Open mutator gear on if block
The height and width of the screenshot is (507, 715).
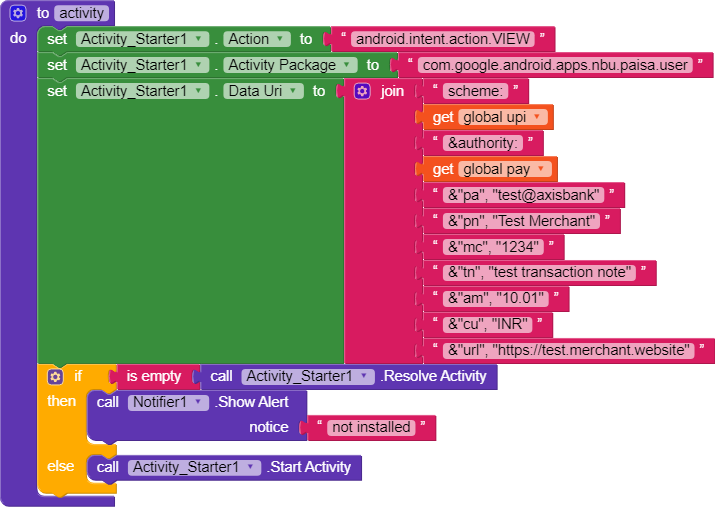coord(55,377)
